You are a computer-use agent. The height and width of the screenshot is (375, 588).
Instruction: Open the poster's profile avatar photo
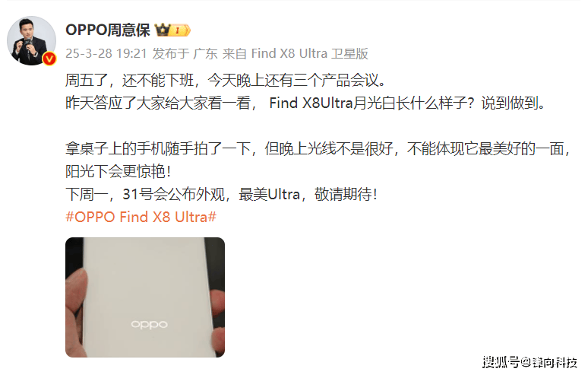pyautogui.click(x=31, y=40)
